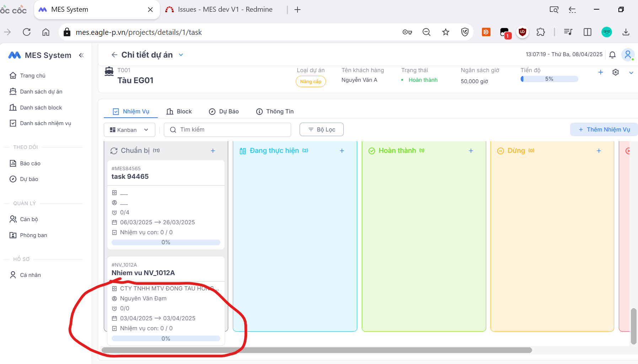Open the Dự Báo tab
This screenshot has width=638, height=364.
(224, 112)
